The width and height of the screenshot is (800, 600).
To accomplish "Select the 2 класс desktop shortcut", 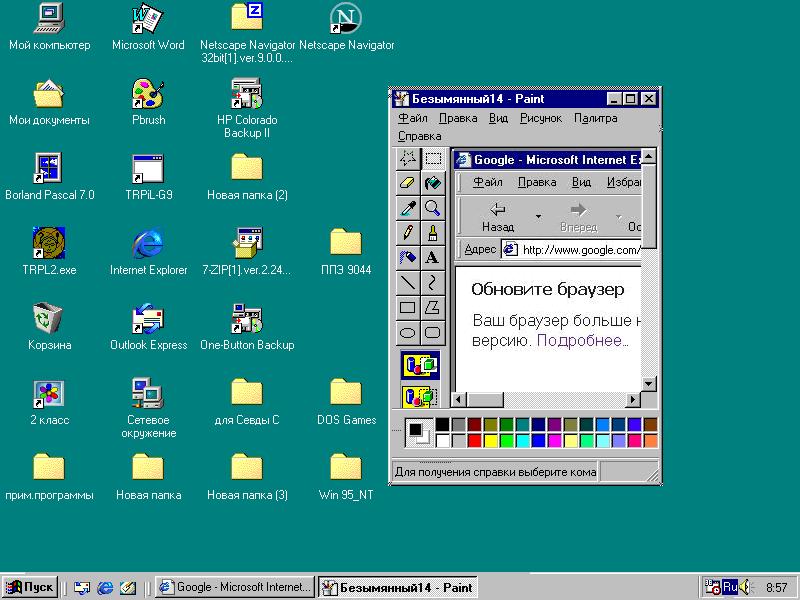I will tap(49, 402).
